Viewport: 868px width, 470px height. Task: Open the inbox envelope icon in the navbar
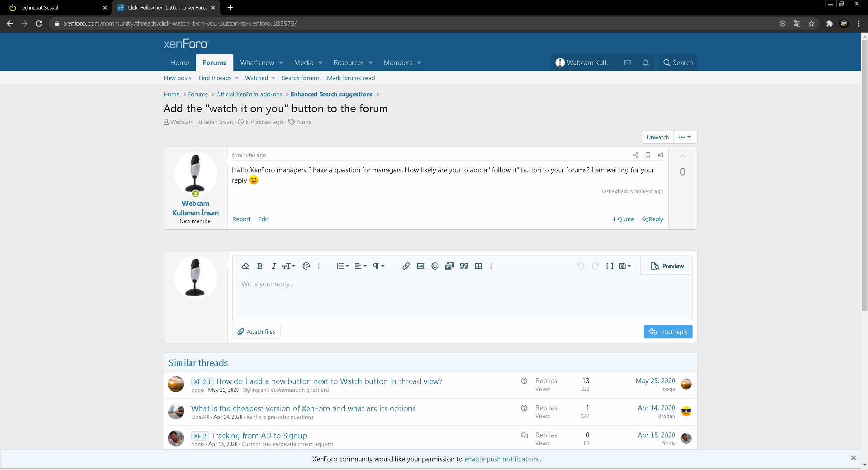point(627,63)
